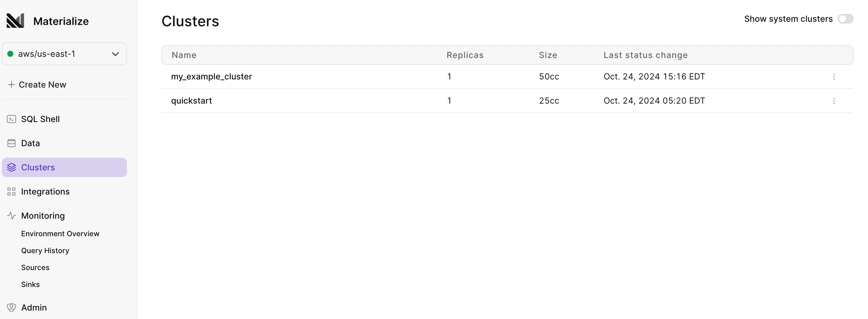Select the SQL Shell icon in sidebar

point(11,119)
